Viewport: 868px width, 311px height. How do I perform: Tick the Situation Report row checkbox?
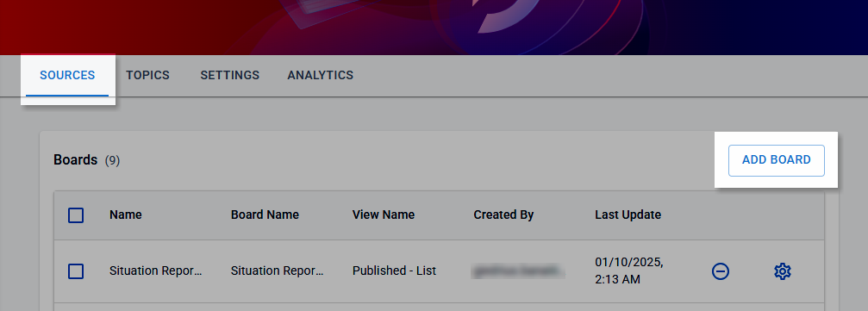[x=76, y=271]
